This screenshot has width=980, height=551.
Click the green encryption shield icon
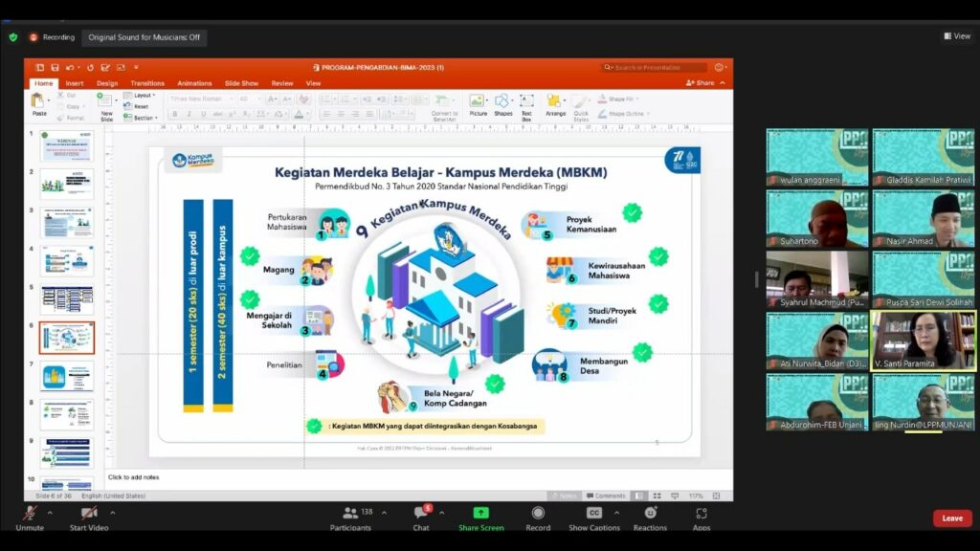[13, 37]
